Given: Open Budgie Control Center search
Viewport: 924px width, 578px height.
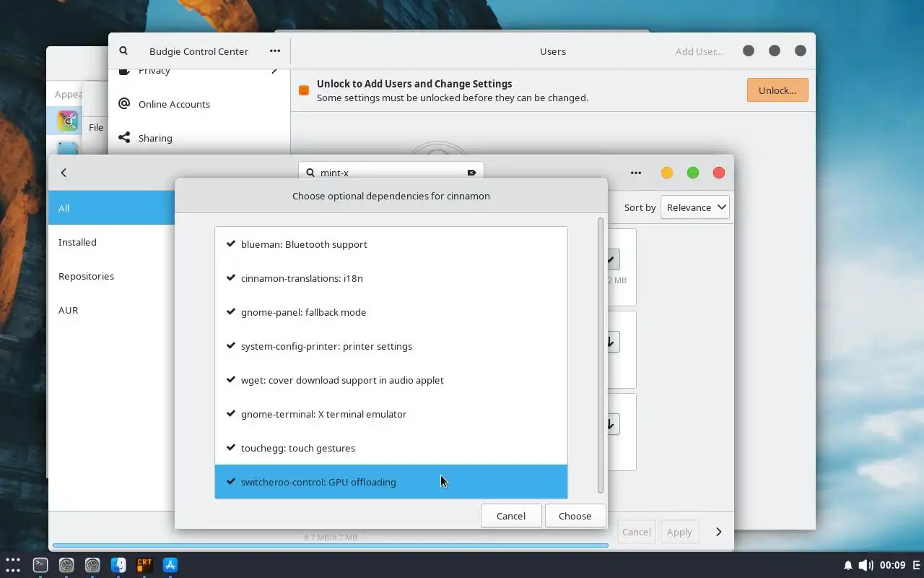Looking at the screenshot, I should point(123,51).
